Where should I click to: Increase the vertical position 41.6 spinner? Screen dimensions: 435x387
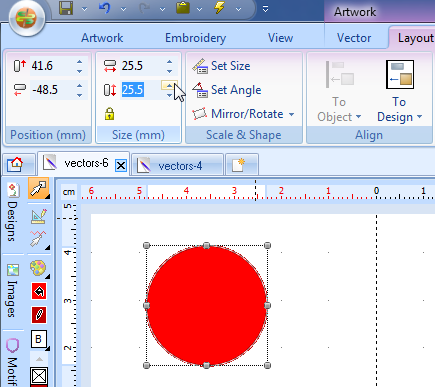[79, 62]
